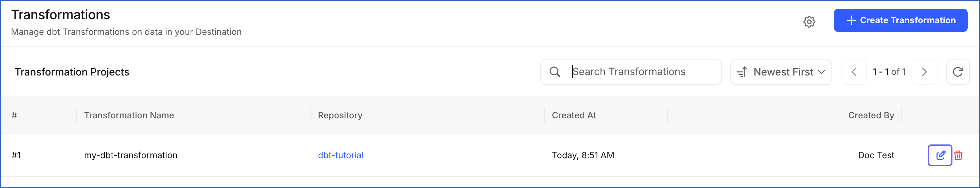Go to the previous page arrow
Screen dimensions: 980x188
click(x=854, y=72)
